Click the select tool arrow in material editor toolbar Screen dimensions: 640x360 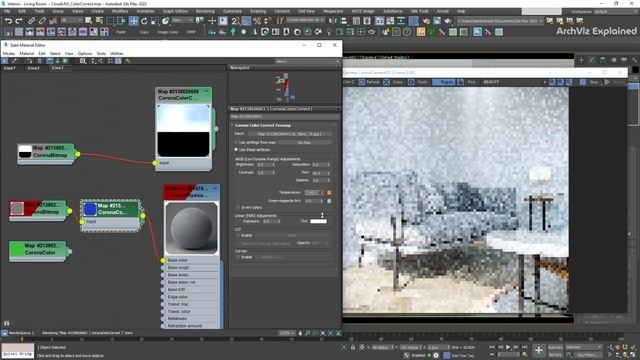(x=4, y=61)
